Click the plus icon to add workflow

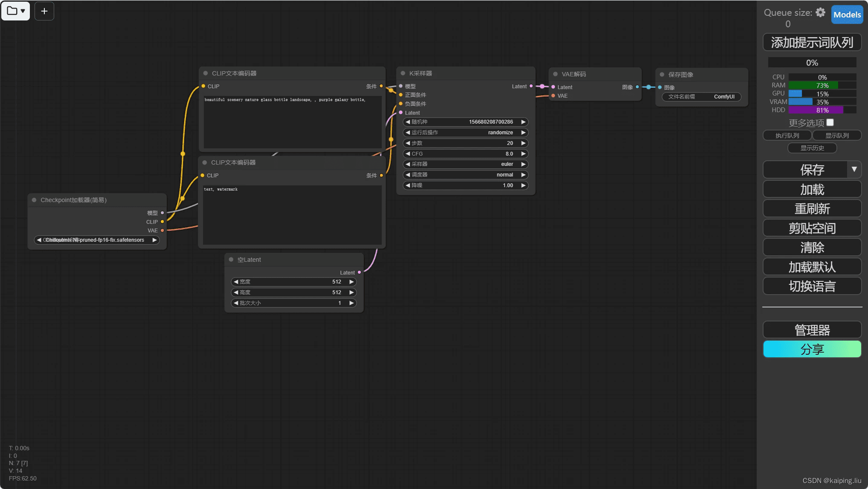pyautogui.click(x=44, y=11)
